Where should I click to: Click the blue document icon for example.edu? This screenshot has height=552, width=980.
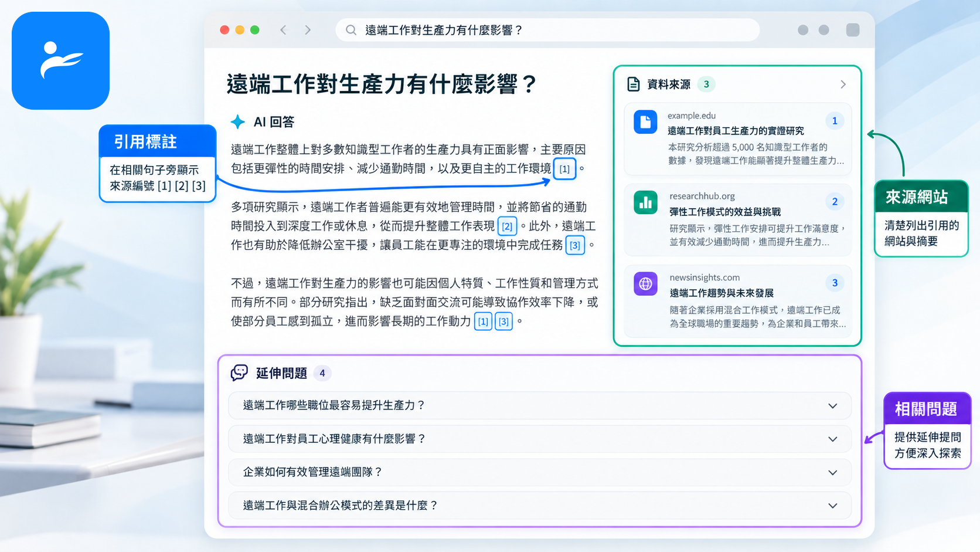tap(645, 122)
